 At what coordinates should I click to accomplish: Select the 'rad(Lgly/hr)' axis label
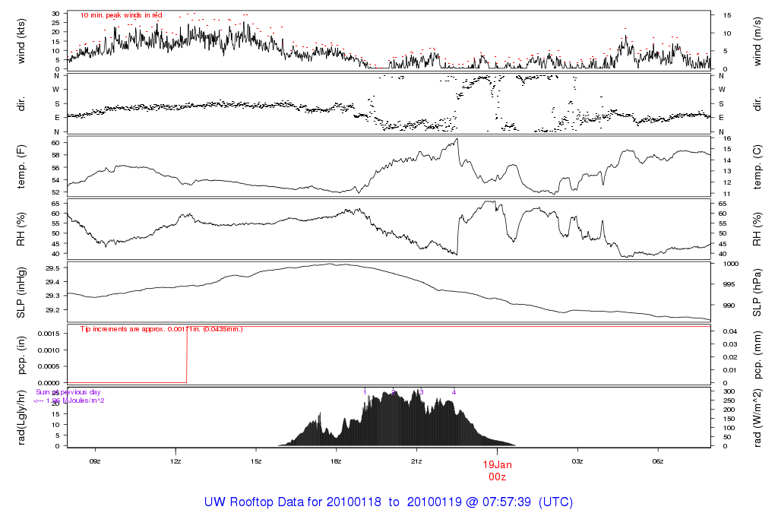point(21,417)
